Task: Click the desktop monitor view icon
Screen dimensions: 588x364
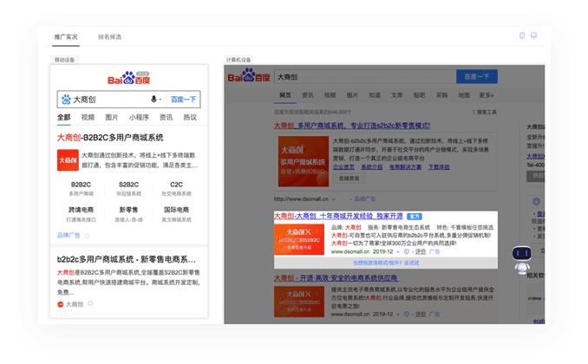Action: (533, 36)
